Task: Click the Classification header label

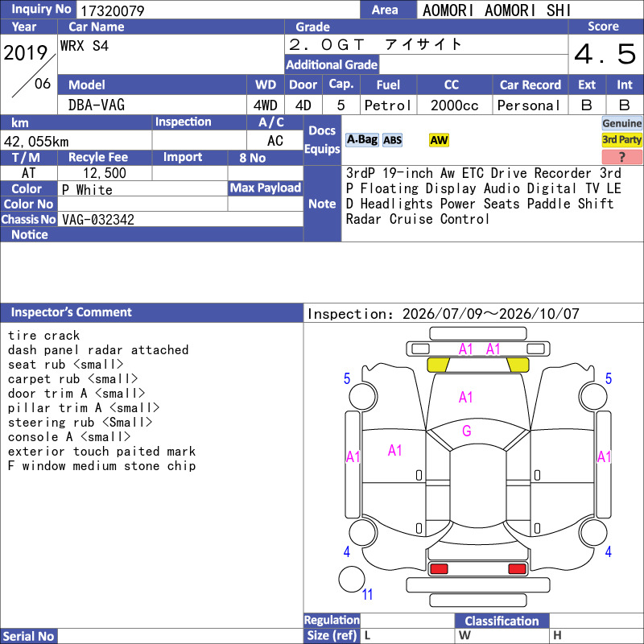Action: pyautogui.click(x=502, y=621)
